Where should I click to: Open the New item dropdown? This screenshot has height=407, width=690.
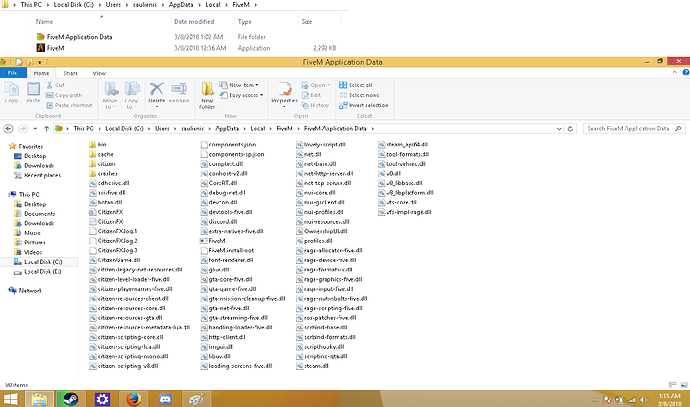(239, 85)
